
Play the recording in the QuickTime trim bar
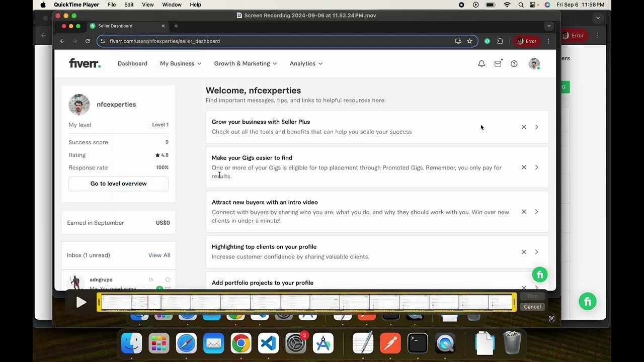point(81,302)
